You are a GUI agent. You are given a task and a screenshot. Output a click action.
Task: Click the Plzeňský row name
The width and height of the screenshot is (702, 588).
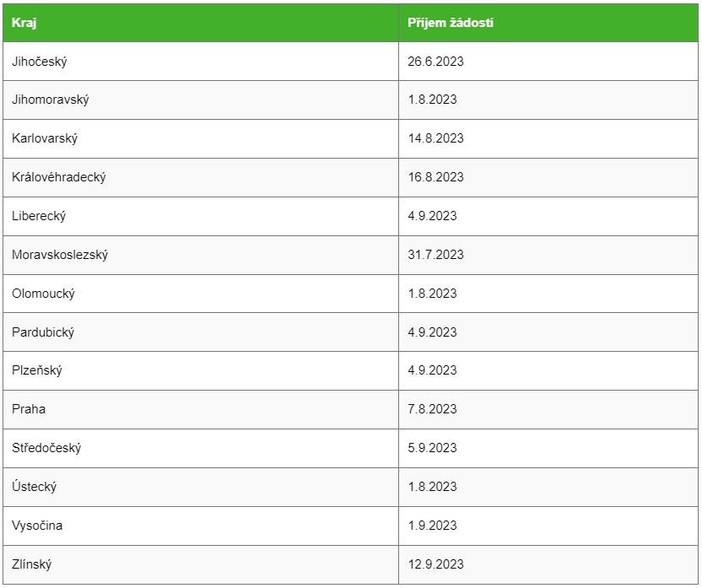37,370
